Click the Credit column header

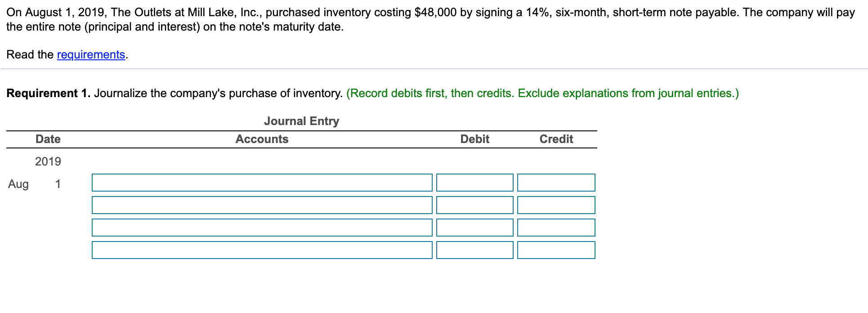pyautogui.click(x=556, y=139)
